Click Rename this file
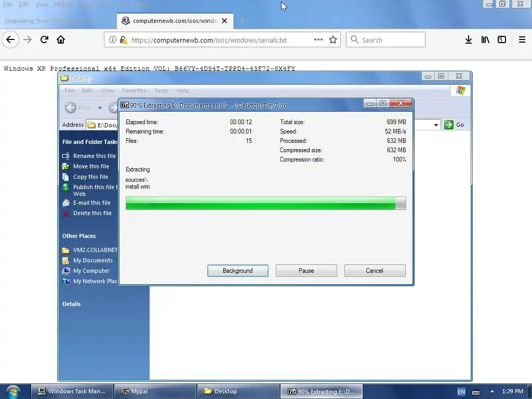This screenshot has width=532, height=399. point(95,156)
